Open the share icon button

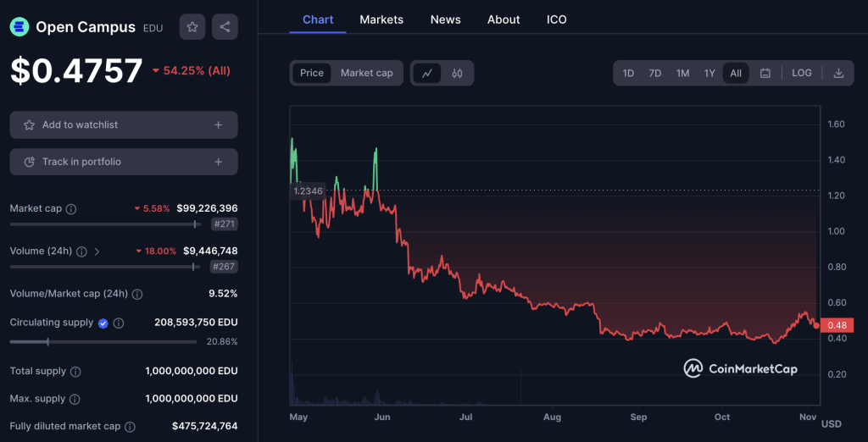[225, 26]
